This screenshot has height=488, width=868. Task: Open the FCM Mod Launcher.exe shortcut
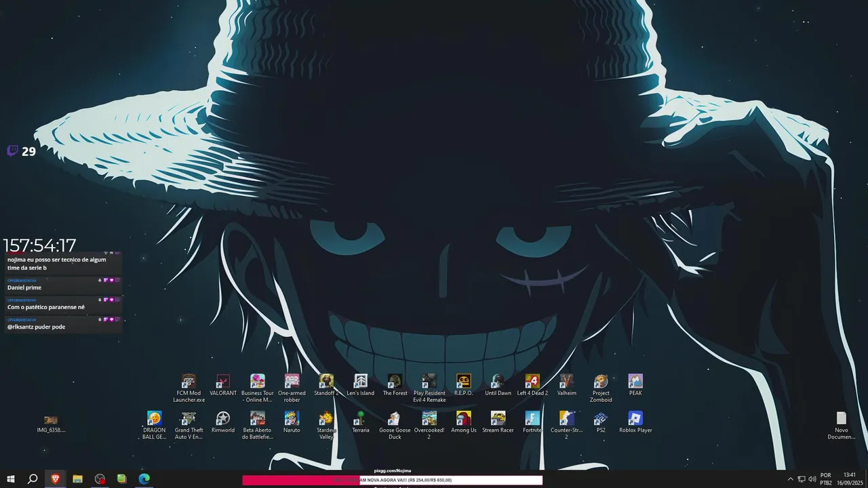pyautogui.click(x=189, y=388)
